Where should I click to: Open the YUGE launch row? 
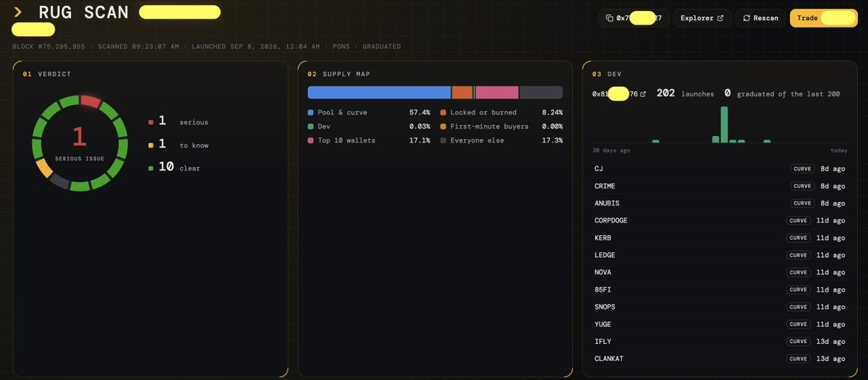coord(719,324)
